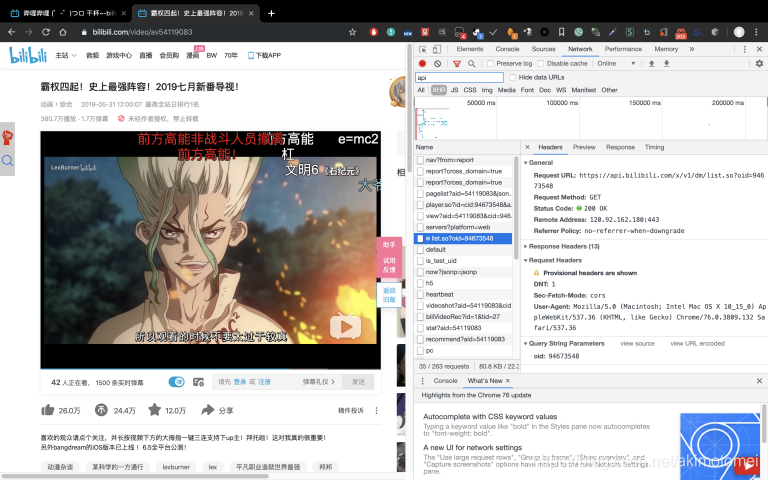
Task: Open the drawer menu three-dots icon
Action: pos(422,381)
